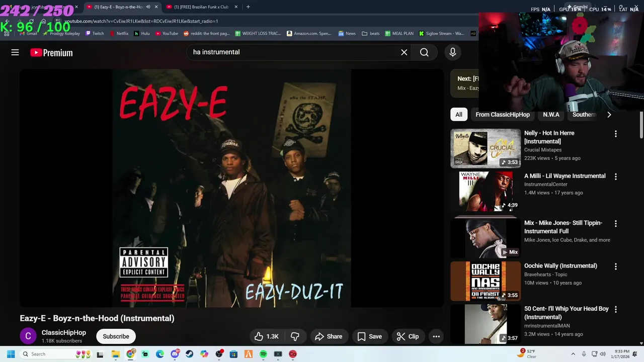Image resolution: width=644 pixels, height=362 pixels.
Task: Open the YouTube hamburger guide menu
Action: click(x=15, y=52)
